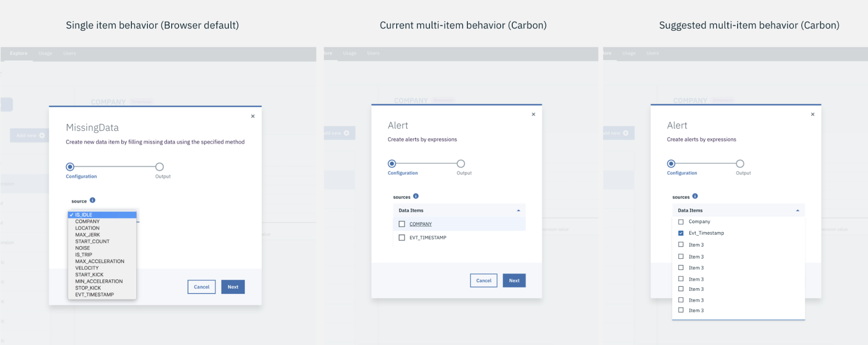Select VELOCITY from the source list

click(x=87, y=267)
